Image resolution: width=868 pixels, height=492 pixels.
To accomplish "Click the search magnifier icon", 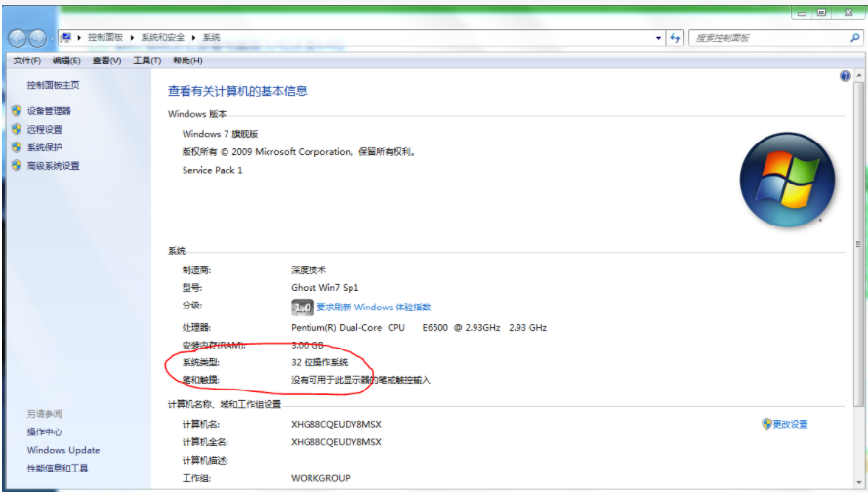I will [x=854, y=38].
